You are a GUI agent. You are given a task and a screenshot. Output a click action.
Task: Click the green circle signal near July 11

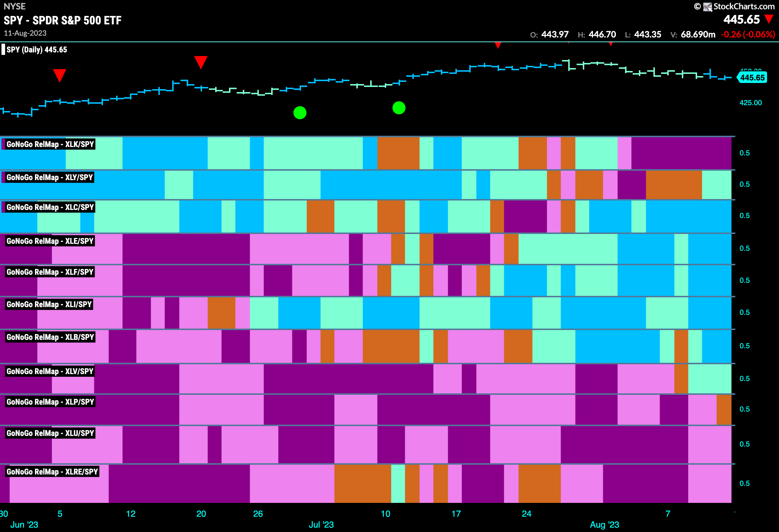[x=399, y=108]
